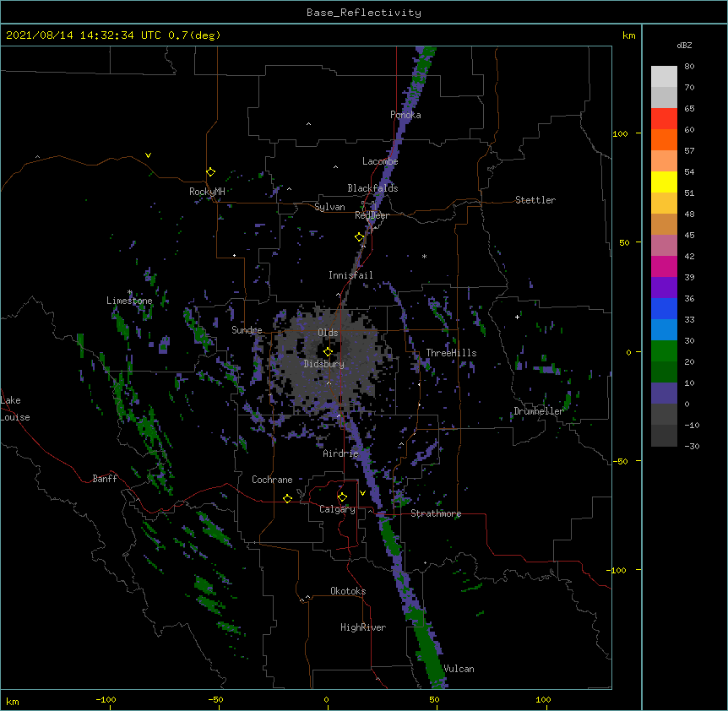
Task: Select the orange 57–60 dBZ legend swatch
Action: 664,139
